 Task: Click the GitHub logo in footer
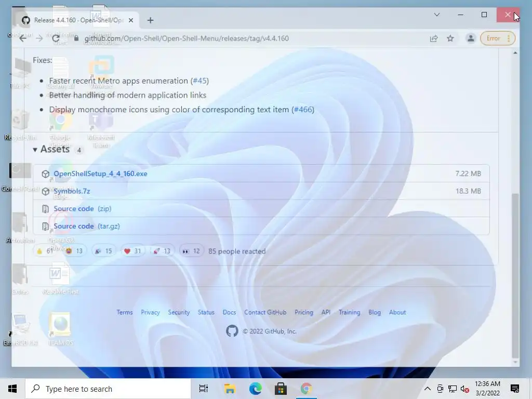pyautogui.click(x=232, y=331)
